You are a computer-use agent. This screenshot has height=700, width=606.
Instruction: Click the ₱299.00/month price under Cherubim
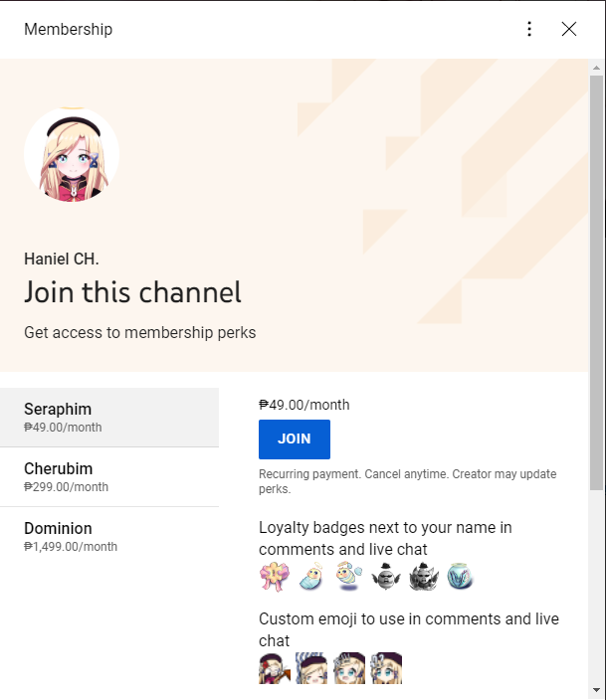click(x=66, y=487)
